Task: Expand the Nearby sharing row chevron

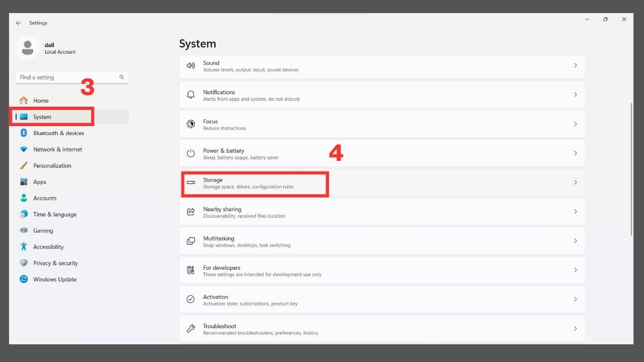Action: 575,211
